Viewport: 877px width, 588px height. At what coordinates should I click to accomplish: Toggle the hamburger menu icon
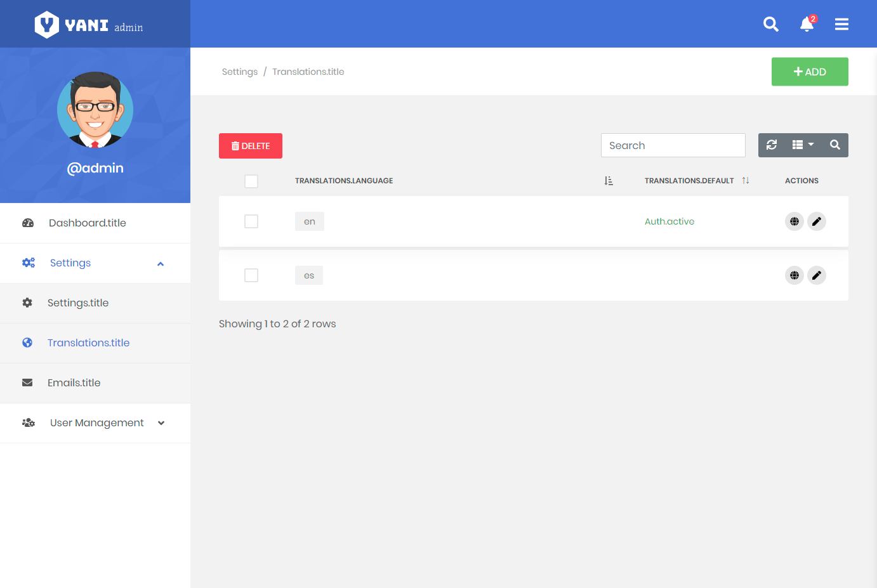click(x=841, y=24)
